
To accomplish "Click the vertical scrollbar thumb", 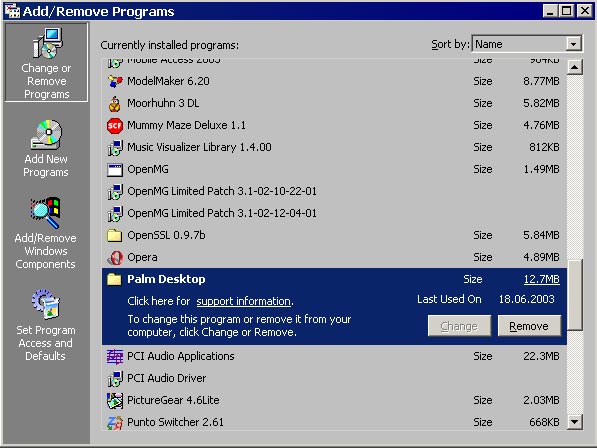I will click(x=575, y=295).
